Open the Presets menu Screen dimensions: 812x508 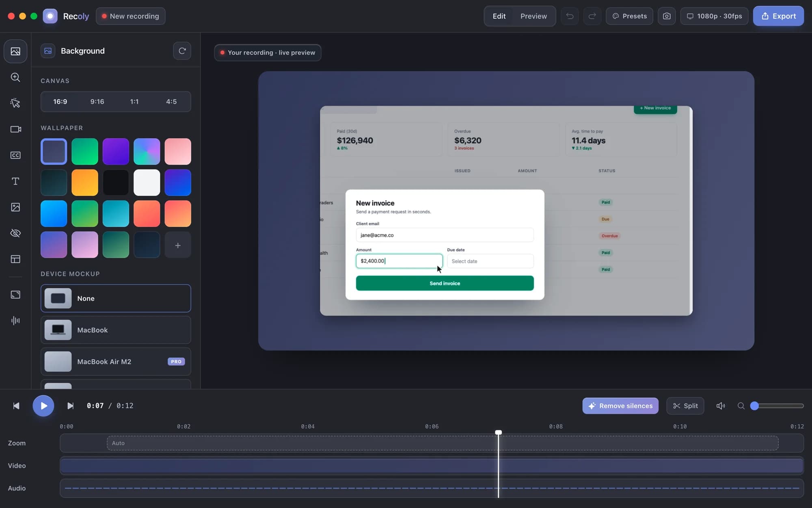pyautogui.click(x=629, y=16)
